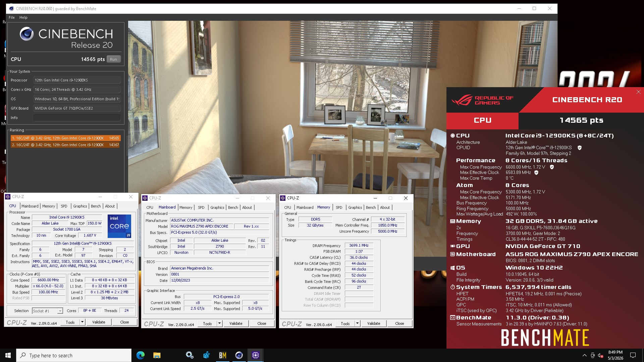Minimize the right CPU-Z Memory window

(375, 198)
